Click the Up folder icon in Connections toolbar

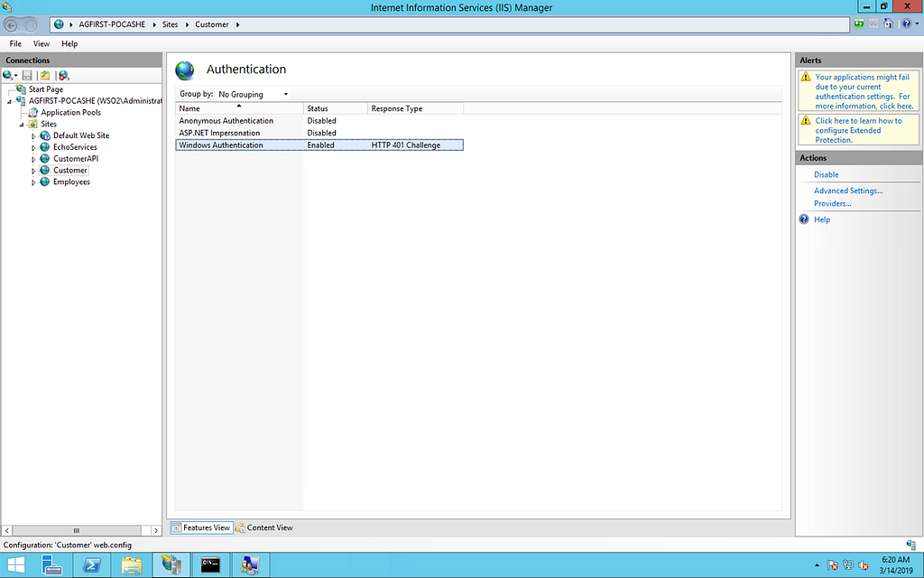[45, 76]
